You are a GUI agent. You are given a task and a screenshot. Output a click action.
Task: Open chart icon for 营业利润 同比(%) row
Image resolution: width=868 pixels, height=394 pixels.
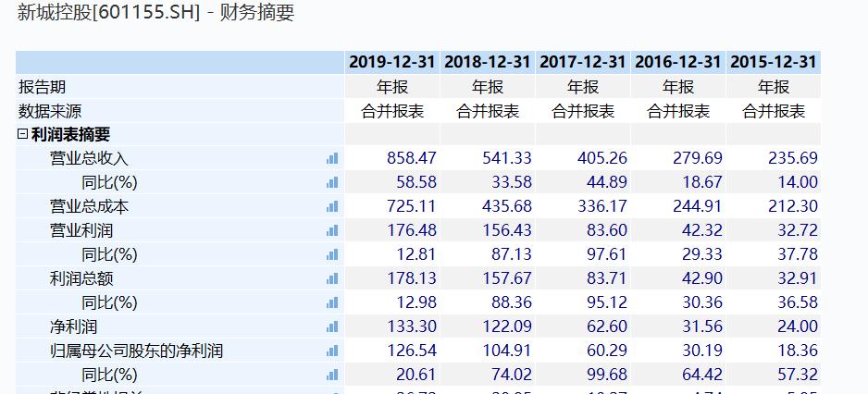[332, 254]
